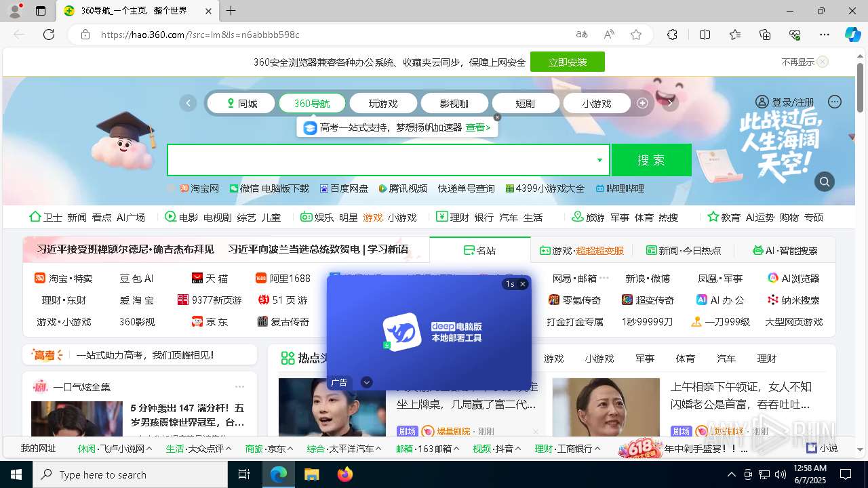The image size is (868, 488).
Task: Open the notification center icon
Action: 846,474
